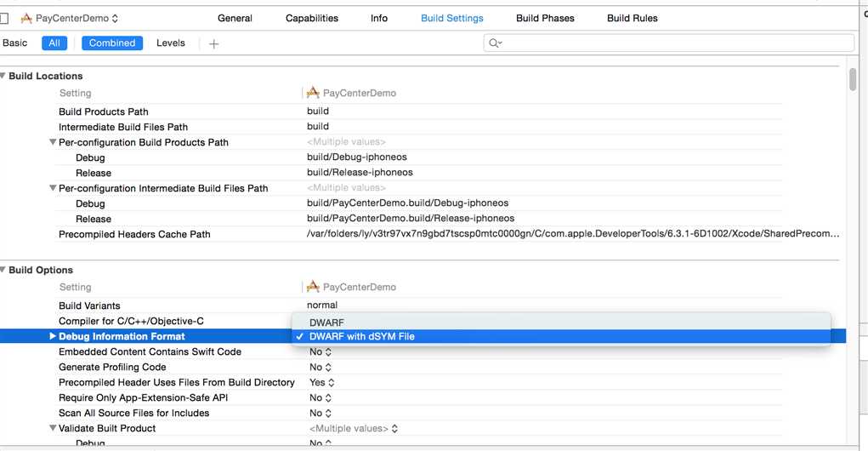The image size is (868, 451).
Task: Click the search magnifier icon
Action: point(494,43)
